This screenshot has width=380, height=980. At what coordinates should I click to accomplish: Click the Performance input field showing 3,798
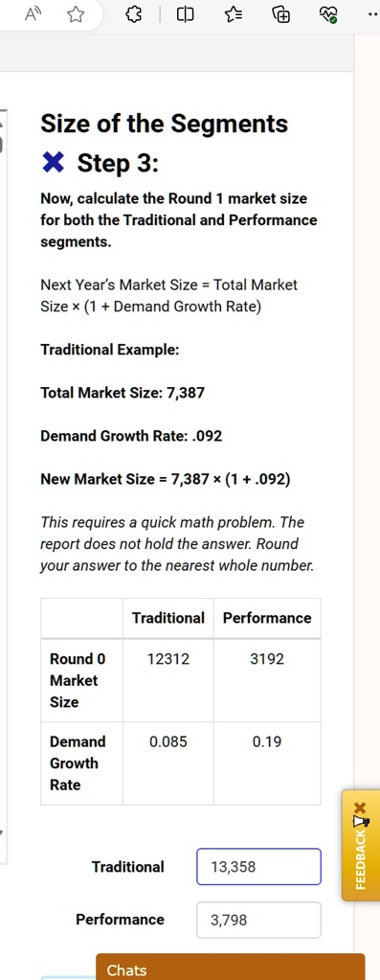coord(259,920)
